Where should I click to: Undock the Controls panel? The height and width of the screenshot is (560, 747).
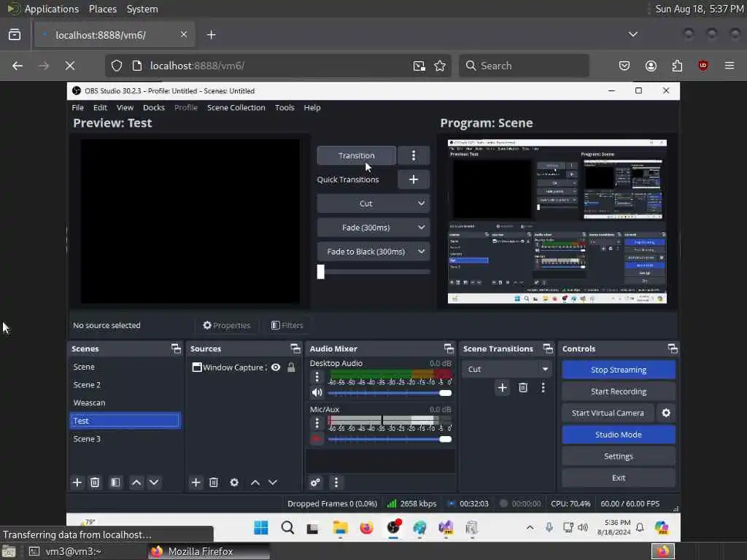(x=672, y=349)
